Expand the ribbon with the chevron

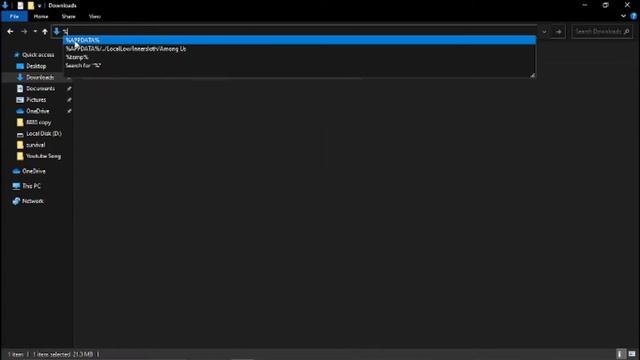click(623, 16)
